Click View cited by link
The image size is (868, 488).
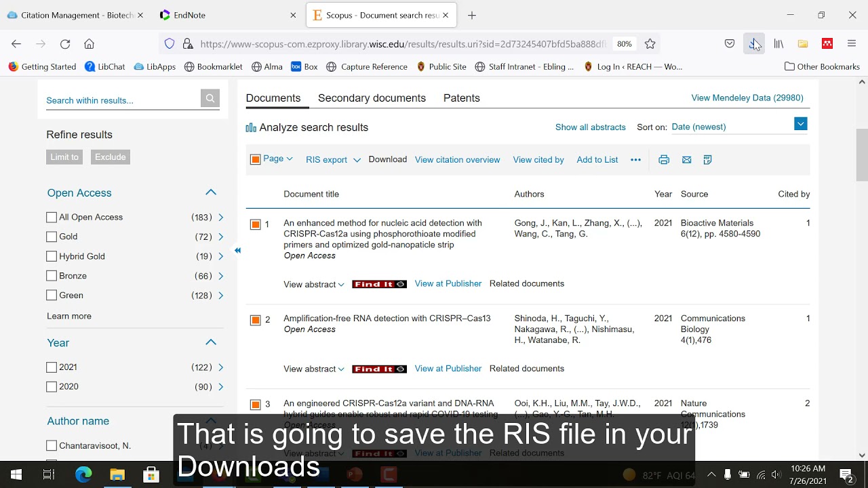(538, 160)
